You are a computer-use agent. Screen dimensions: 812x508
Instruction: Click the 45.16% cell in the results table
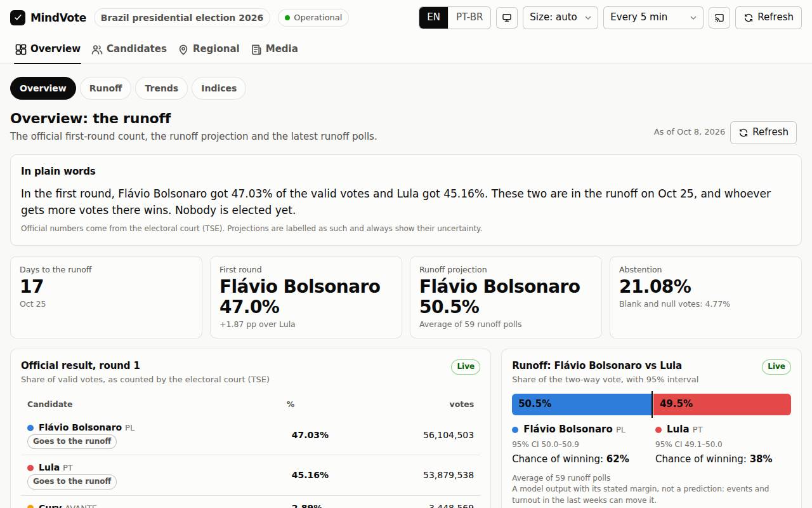point(310,475)
